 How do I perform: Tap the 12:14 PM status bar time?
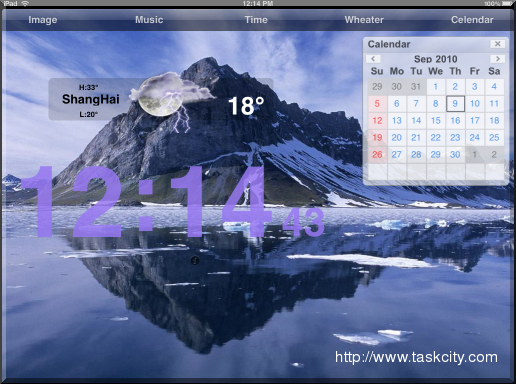pyautogui.click(x=258, y=3)
